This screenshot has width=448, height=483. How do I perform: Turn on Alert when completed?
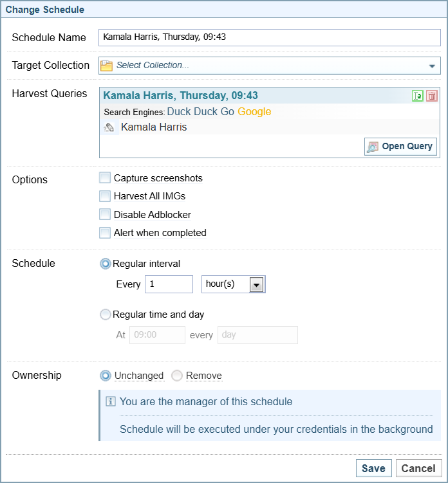click(x=105, y=233)
